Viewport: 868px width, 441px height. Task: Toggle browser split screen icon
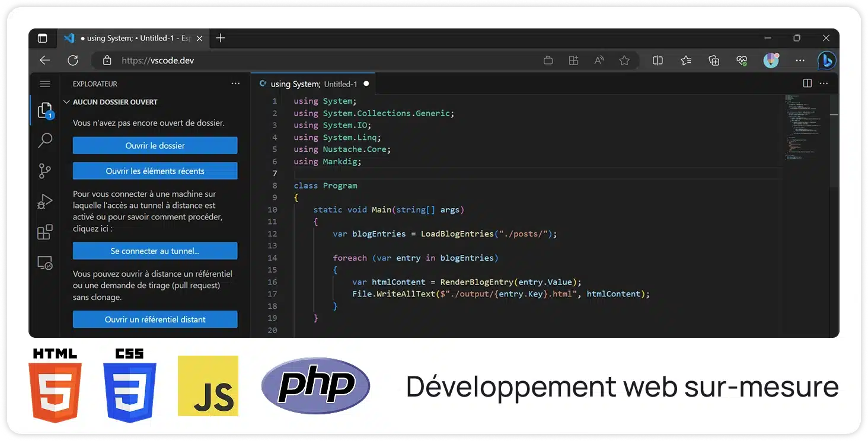click(x=658, y=60)
